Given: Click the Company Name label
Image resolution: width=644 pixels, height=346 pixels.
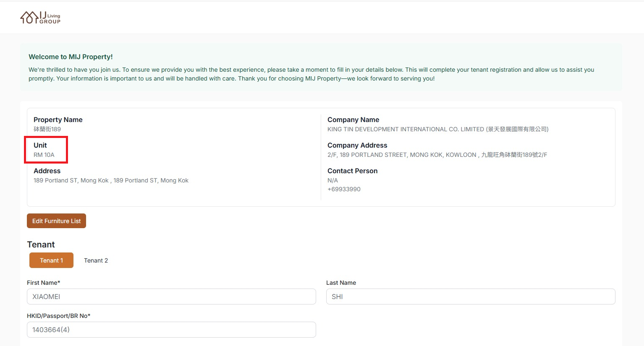Looking at the screenshot, I should coord(353,120).
